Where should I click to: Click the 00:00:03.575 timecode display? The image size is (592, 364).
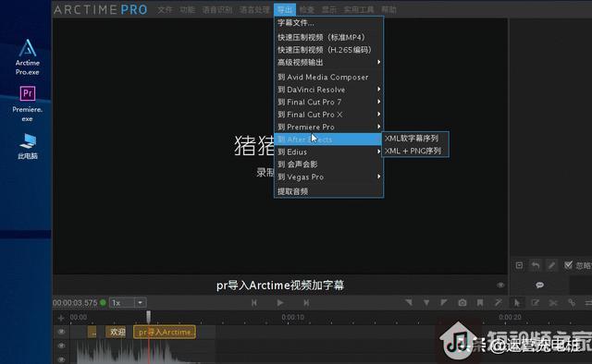[75, 302]
